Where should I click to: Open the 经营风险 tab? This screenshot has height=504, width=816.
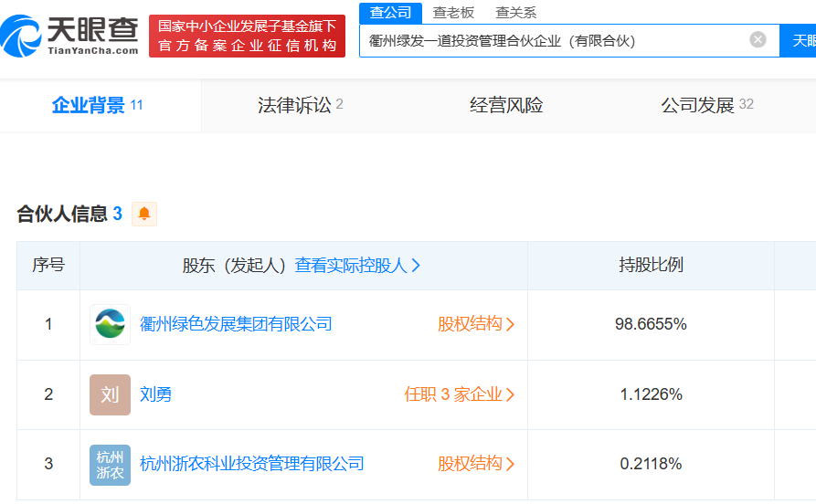coord(506,105)
